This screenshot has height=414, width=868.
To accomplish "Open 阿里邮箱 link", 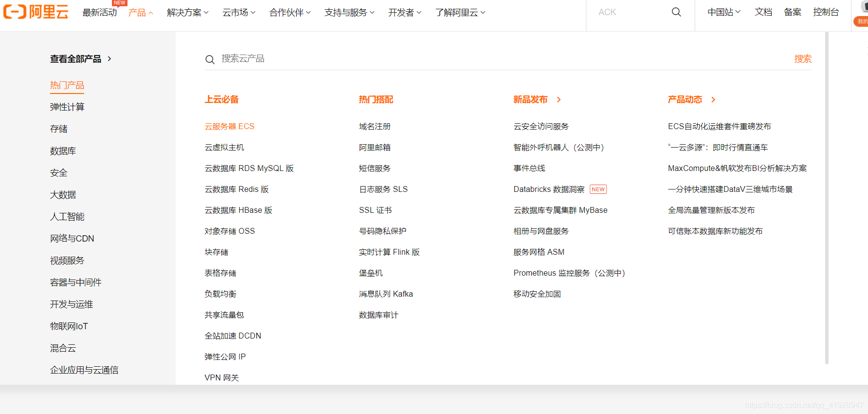I will pos(375,148).
